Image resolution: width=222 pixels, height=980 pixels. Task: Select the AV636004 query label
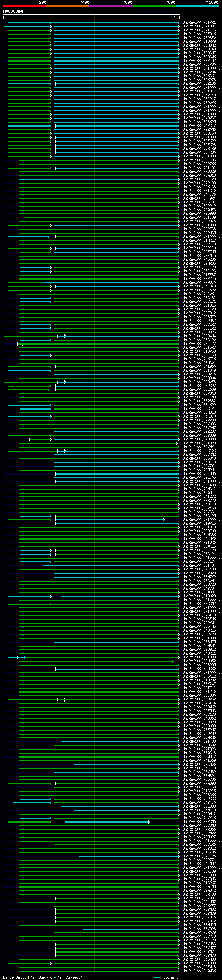pos(13,11)
